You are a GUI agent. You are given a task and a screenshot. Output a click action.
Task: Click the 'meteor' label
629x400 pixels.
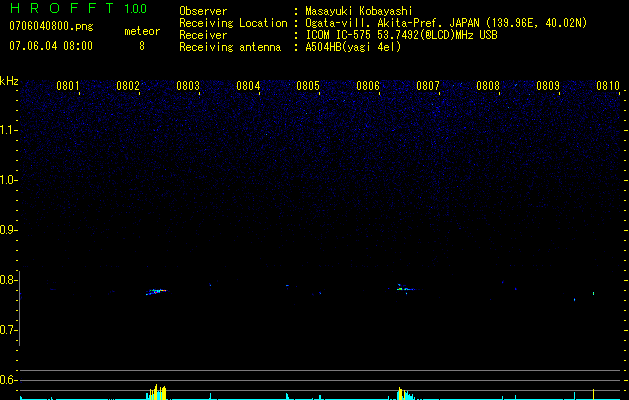pyautogui.click(x=142, y=31)
